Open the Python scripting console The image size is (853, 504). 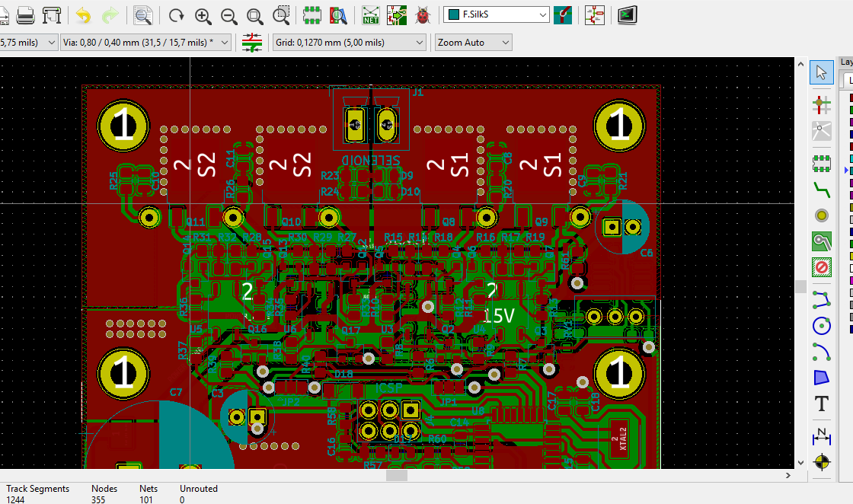point(627,14)
